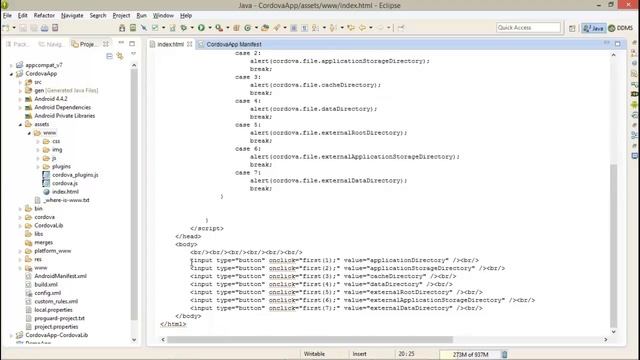640x360 pixels.
Task: Click the Search flashlight toolbar icon
Action: coord(277,28)
